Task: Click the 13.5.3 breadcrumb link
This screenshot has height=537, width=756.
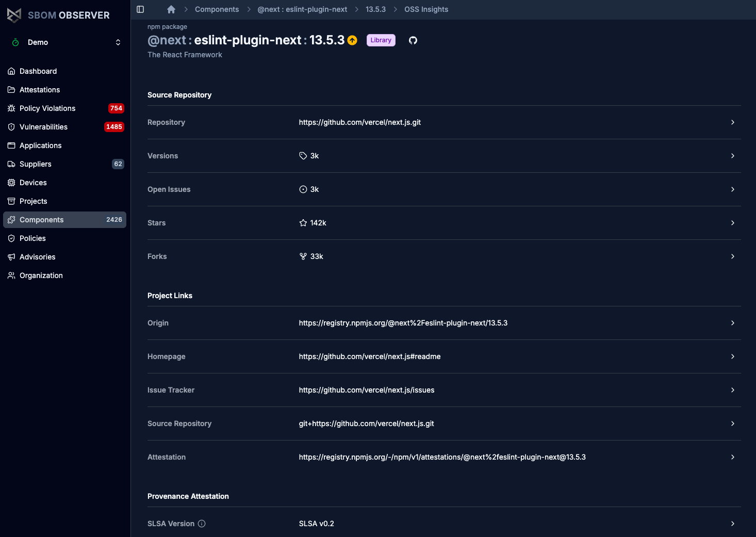Action: 375,9
